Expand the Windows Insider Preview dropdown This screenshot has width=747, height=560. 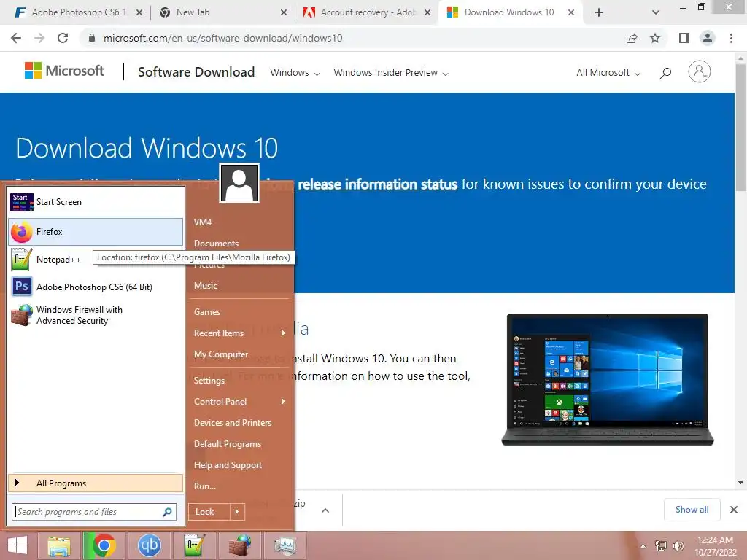click(x=391, y=73)
